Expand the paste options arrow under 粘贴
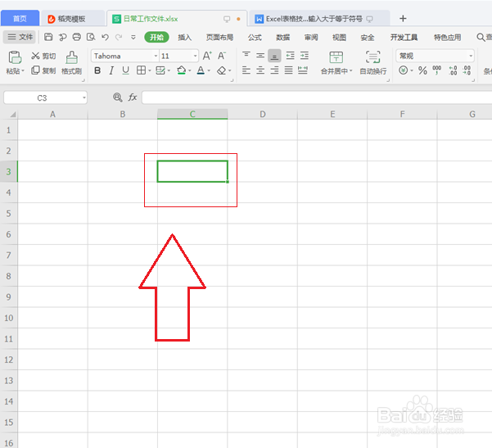Viewport: 492px width, 448px height. [23, 71]
